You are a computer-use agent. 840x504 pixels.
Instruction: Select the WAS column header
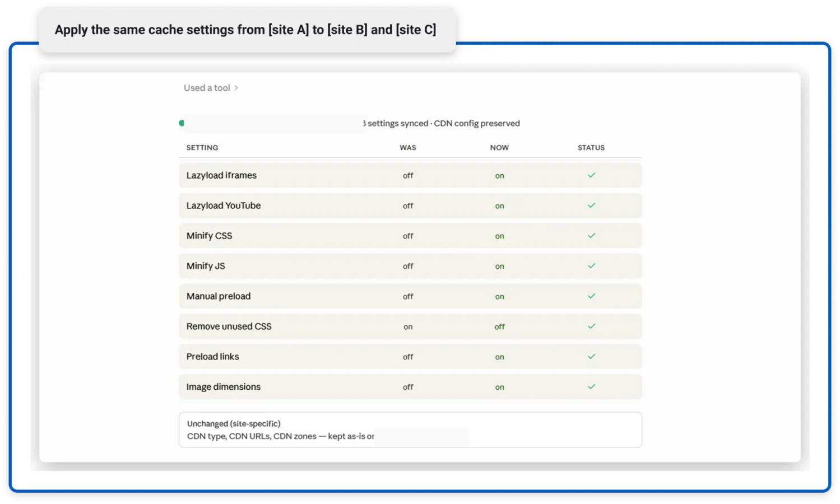pyautogui.click(x=408, y=148)
